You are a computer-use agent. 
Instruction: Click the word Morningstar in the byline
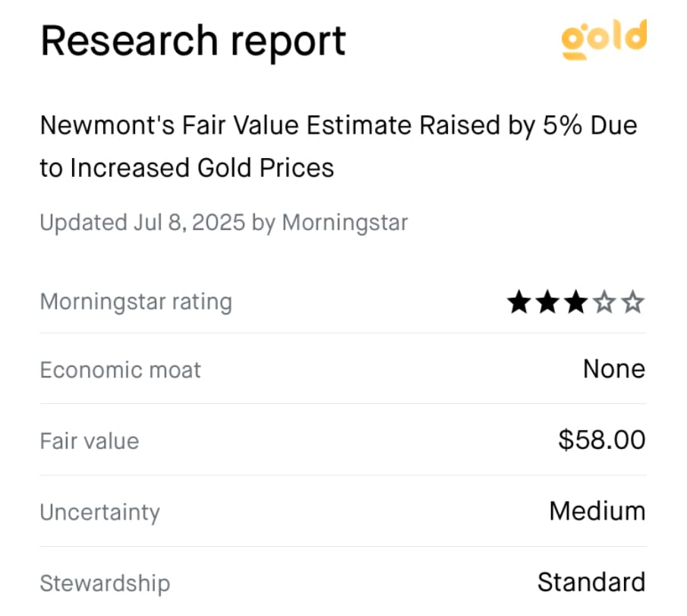coord(345,223)
